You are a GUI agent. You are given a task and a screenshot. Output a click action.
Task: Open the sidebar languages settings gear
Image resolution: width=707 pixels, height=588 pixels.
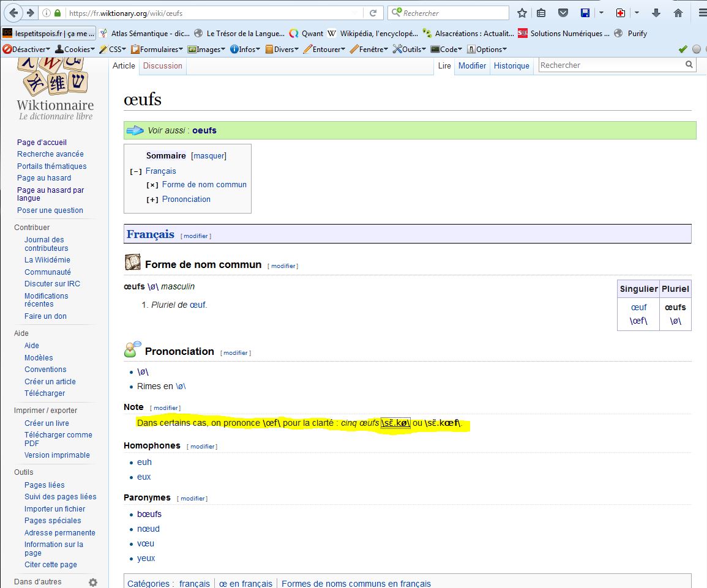click(x=92, y=582)
